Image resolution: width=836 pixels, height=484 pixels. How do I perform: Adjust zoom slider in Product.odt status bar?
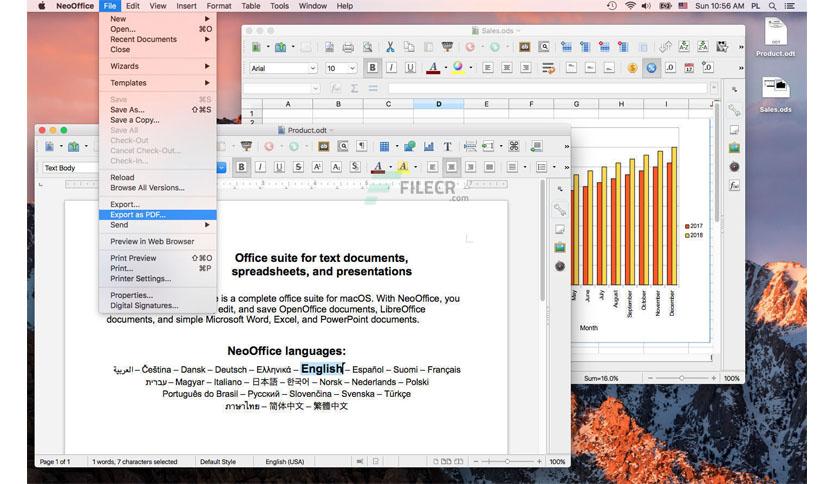[507, 462]
